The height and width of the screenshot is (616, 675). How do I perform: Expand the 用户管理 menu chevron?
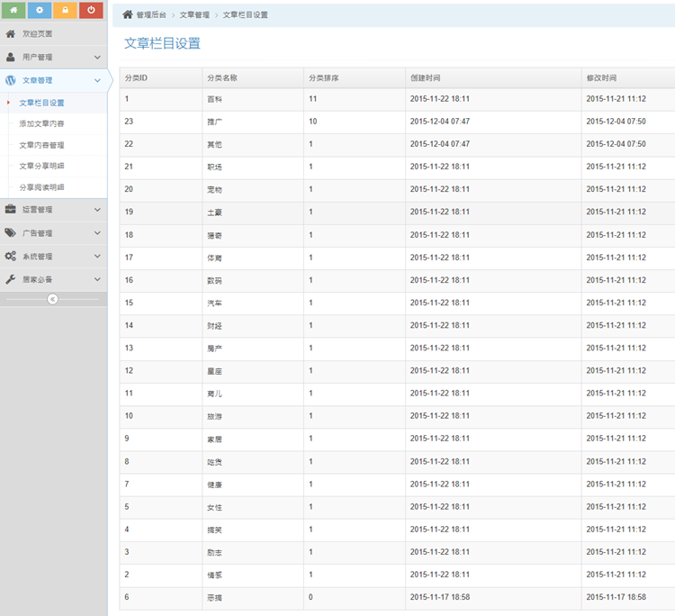[97, 57]
